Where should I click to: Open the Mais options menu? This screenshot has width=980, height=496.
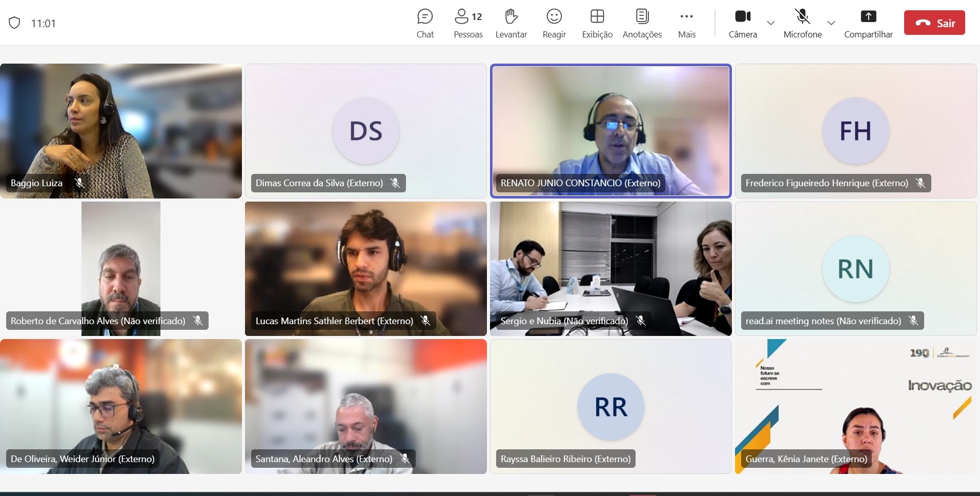[686, 23]
